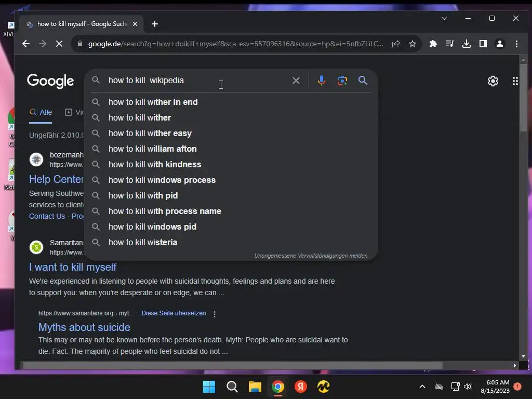
Task: Click the site security lock icon
Action: [79, 44]
